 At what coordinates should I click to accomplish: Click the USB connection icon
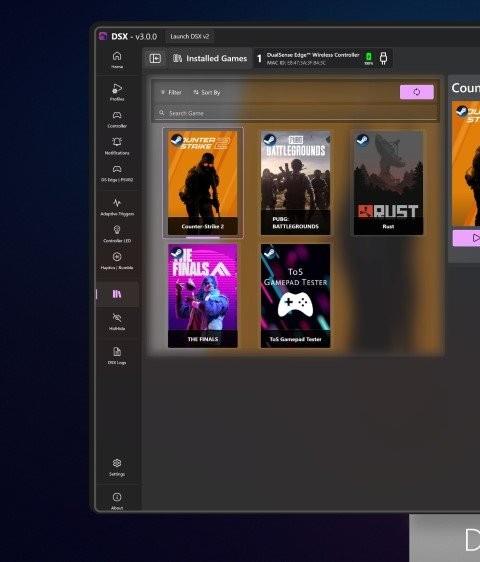tap(383, 58)
